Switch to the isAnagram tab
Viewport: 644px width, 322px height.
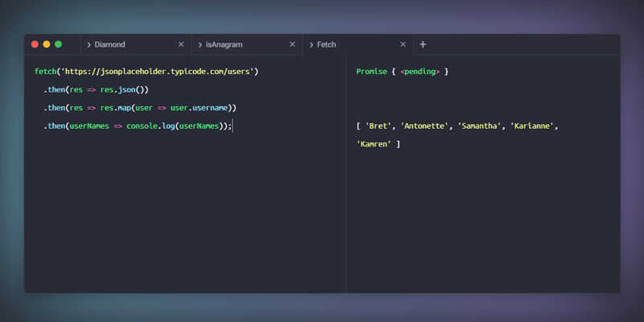[x=224, y=45]
